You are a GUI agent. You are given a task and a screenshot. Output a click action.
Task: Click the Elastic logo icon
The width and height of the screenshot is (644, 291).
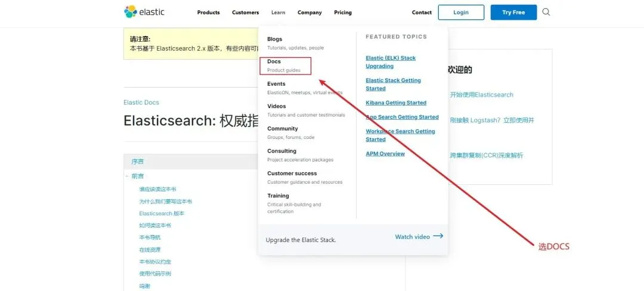(131, 12)
